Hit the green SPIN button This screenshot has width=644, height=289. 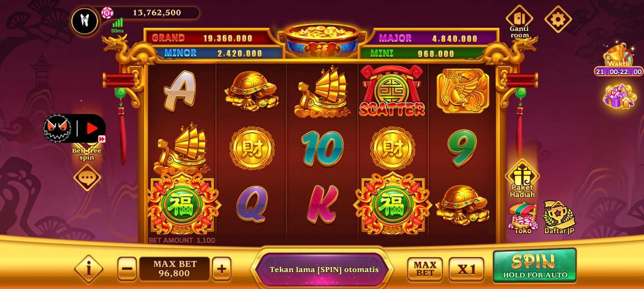coord(534,266)
